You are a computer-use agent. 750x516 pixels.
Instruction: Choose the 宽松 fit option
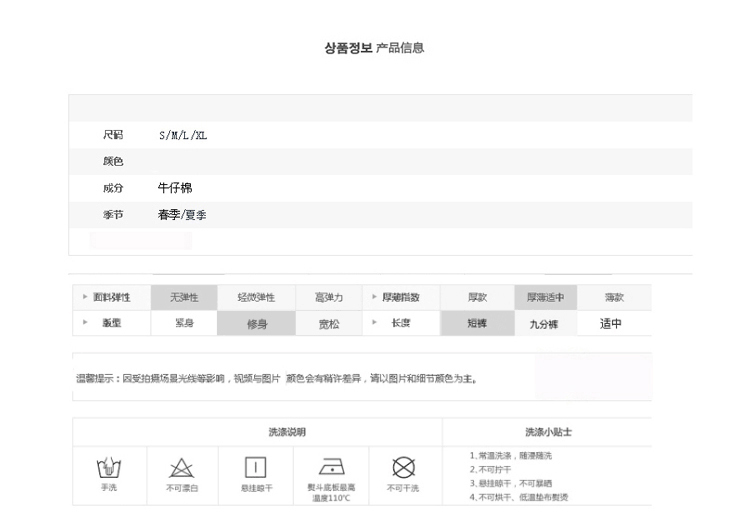[329, 324]
